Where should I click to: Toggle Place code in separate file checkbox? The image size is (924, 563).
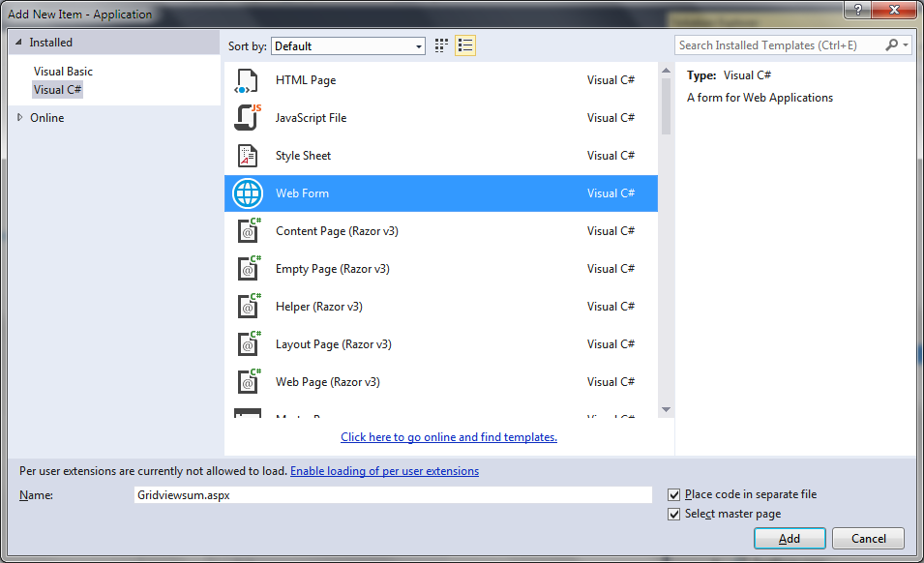673,494
